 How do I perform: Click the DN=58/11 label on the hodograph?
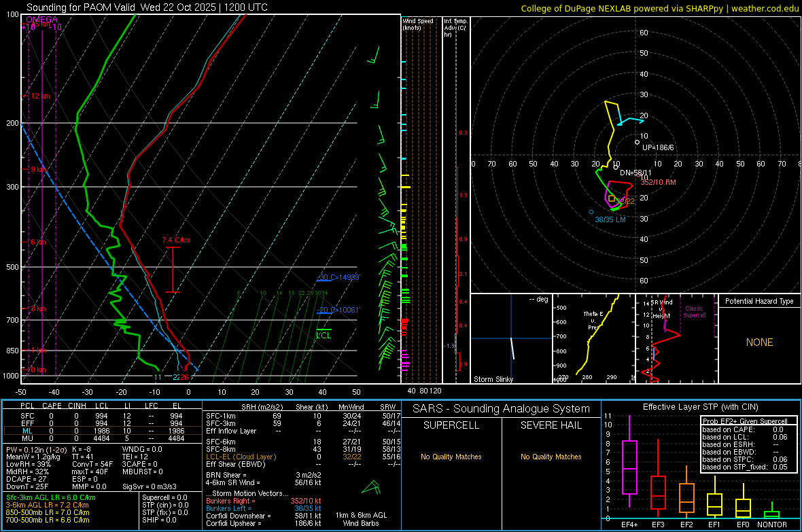coord(635,173)
